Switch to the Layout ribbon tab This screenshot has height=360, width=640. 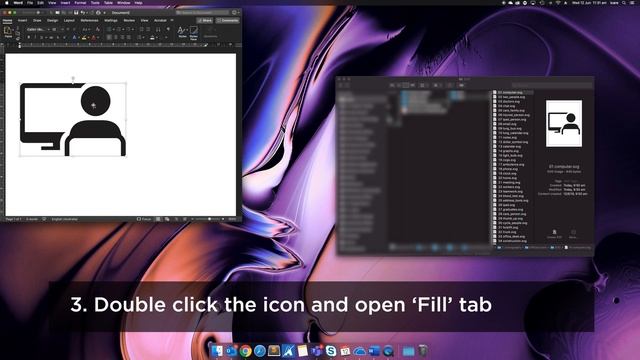point(69,20)
